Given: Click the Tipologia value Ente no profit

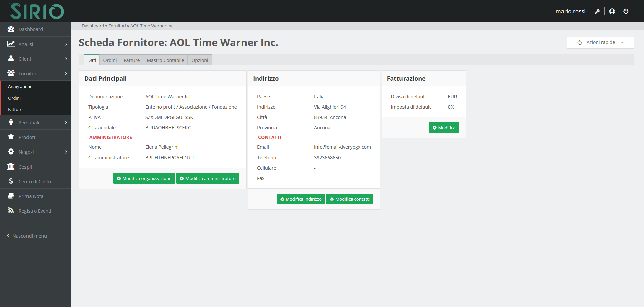Looking at the screenshot, I should click(191, 107).
